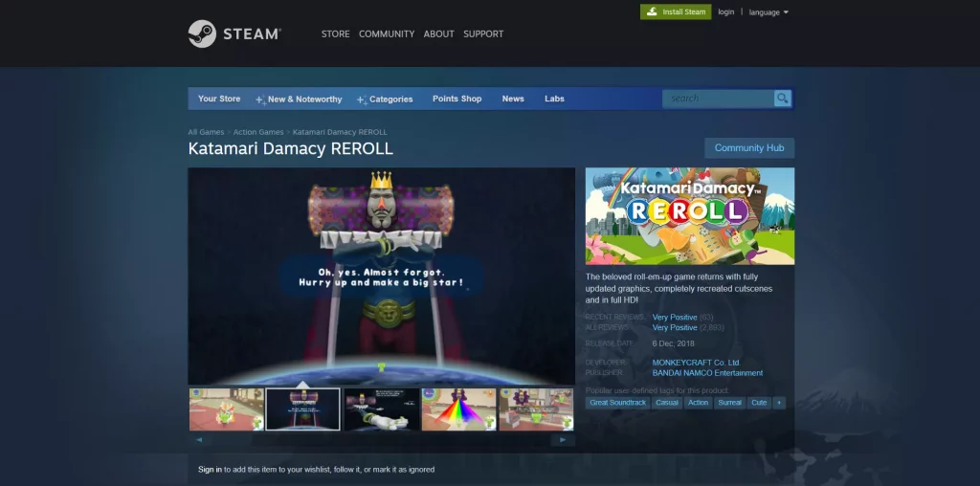The height and width of the screenshot is (486, 980).
Task: Click the right arrow of thumbnail scroller
Action: pos(563,440)
